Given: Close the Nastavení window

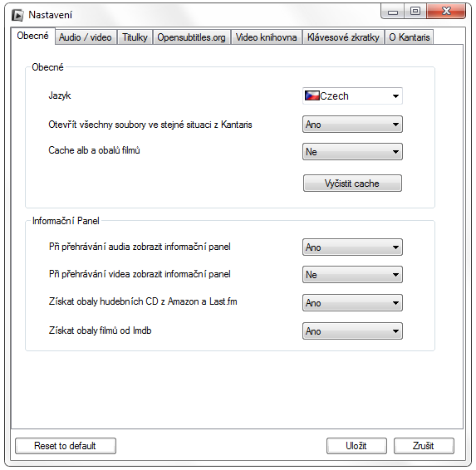Looking at the screenshot, I should (x=446, y=12).
